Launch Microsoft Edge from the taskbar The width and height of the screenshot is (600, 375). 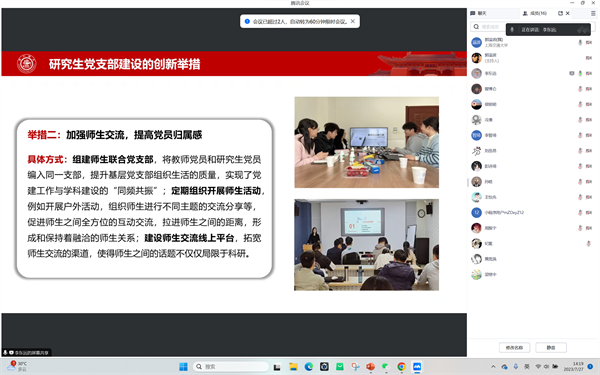click(x=308, y=367)
